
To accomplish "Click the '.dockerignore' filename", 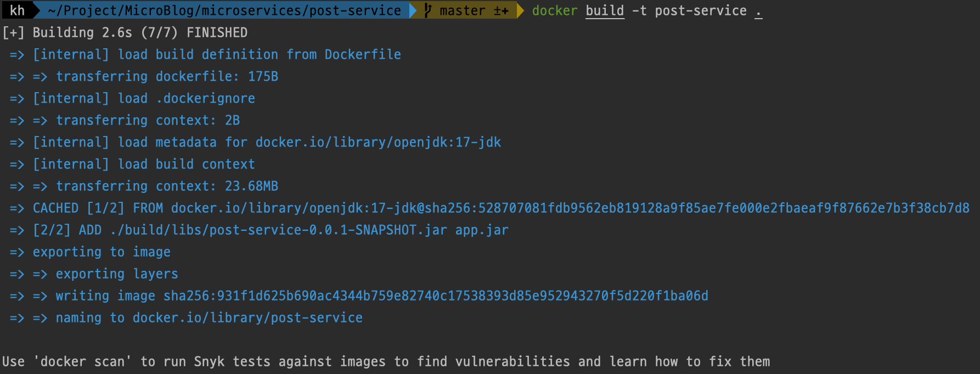I will click(205, 98).
